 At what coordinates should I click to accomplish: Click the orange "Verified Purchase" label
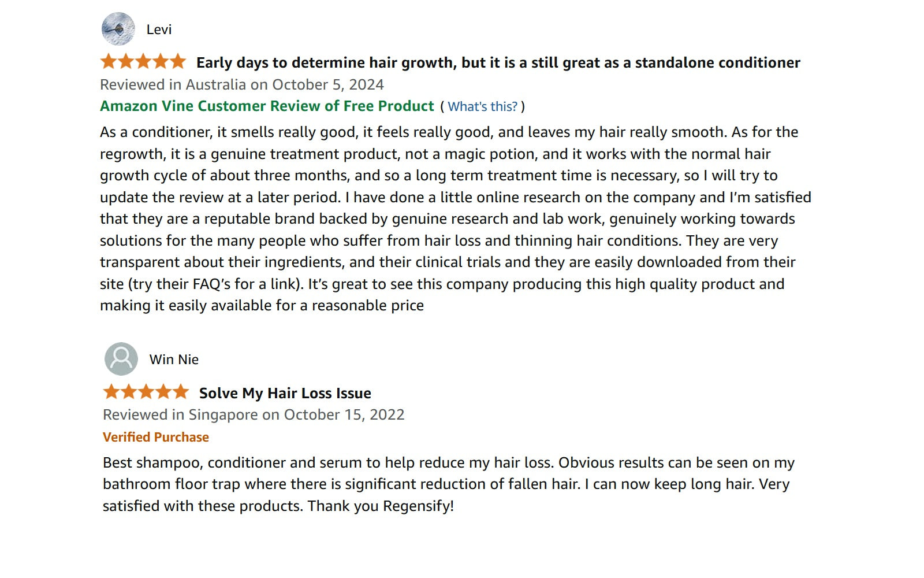(x=156, y=437)
